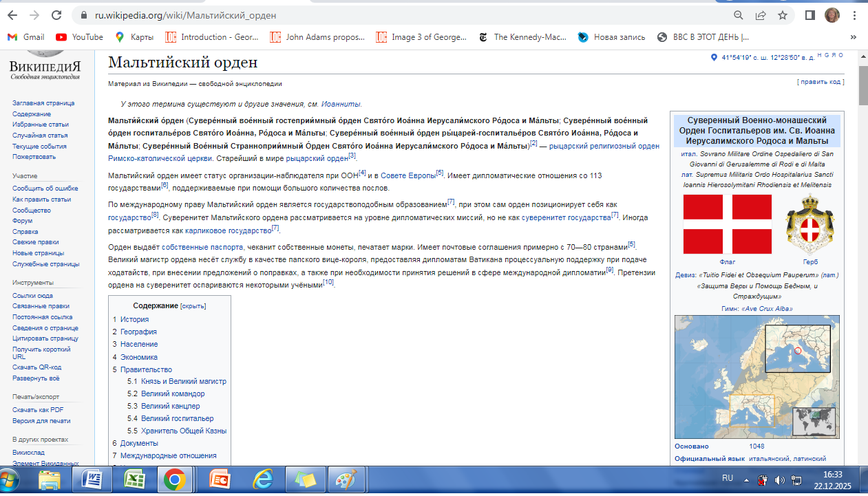Click the "править код" edit link
868x496 pixels.
[820, 82]
